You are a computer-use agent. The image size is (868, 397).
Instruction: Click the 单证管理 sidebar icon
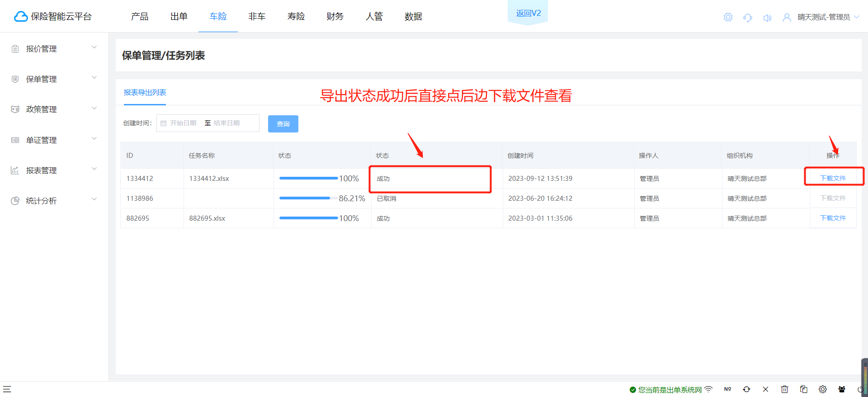[15, 140]
